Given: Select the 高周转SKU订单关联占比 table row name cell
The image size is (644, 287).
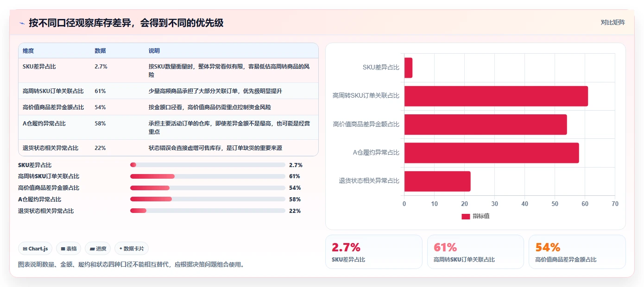Looking at the screenshot, I should (53, 91).
